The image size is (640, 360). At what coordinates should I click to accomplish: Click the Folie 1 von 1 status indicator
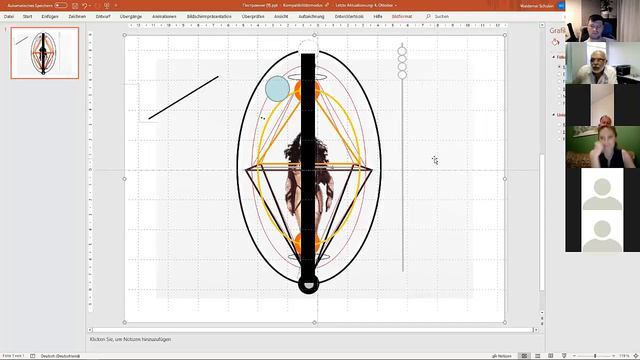coord(13,356)
